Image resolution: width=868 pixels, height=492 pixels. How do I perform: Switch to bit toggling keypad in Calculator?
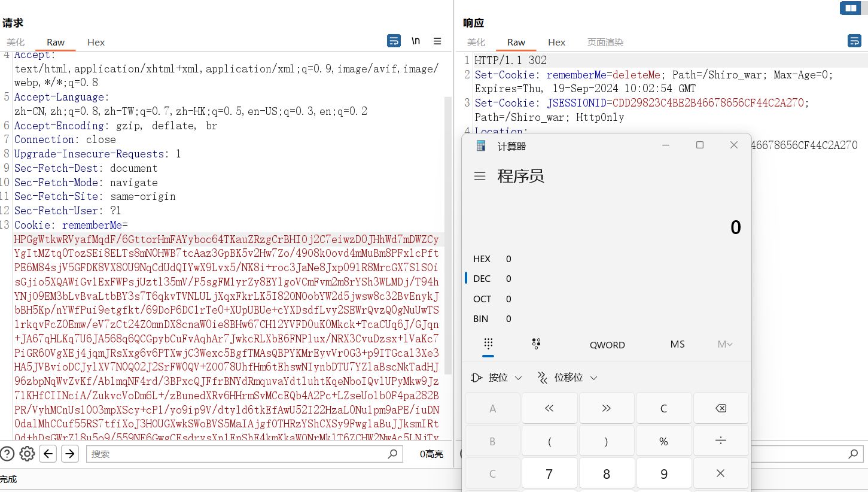tap(536, 344)
